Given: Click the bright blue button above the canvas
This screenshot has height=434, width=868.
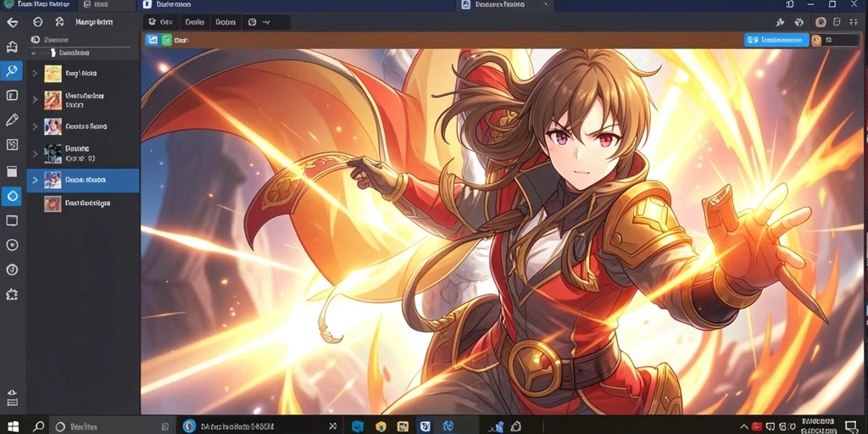Looking at the screenshot, I should point(776,40).
